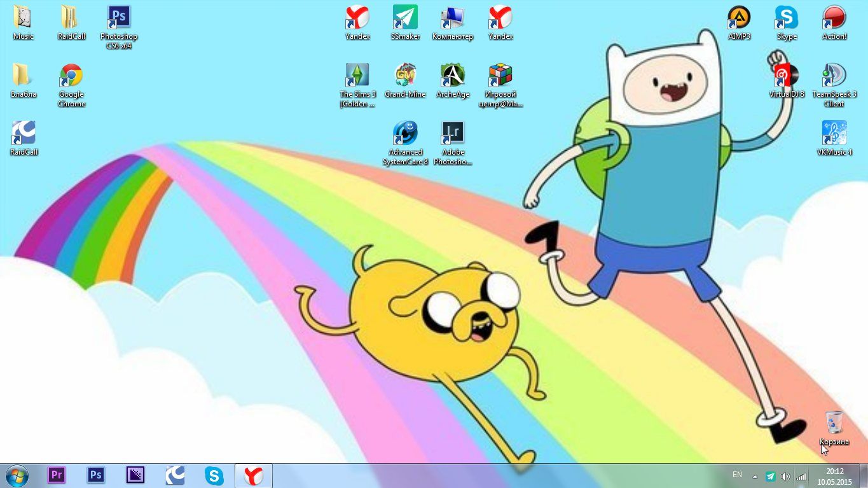Select the Advanced SystemCare 8 desktop shortcut

click(405, 143)
